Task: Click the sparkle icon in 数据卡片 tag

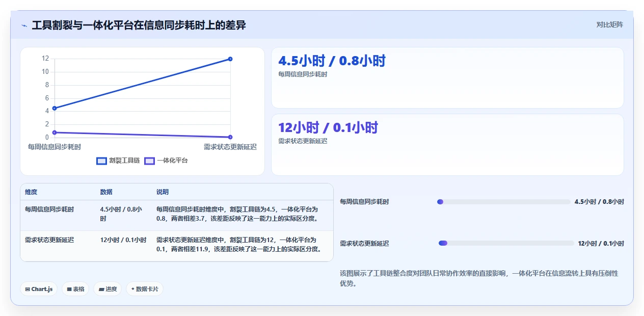Action: coord(132,289)
